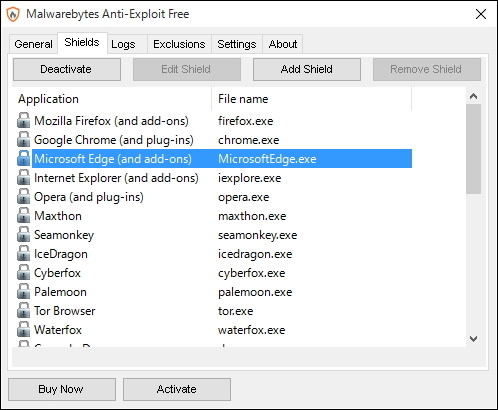Click the palemoon.exe file name
The height and width of the screenshot is (410, 498).
tap(255, 292)
